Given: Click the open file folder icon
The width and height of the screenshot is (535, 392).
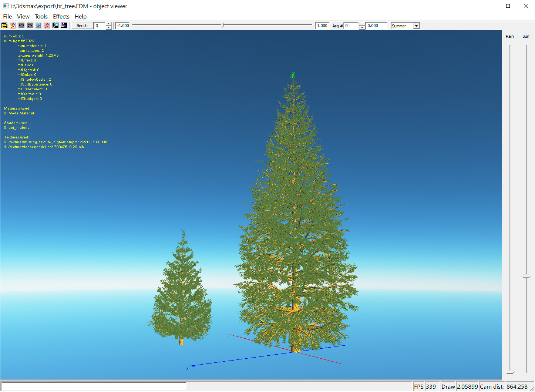Looking at the screenshot, I should 4,26.
